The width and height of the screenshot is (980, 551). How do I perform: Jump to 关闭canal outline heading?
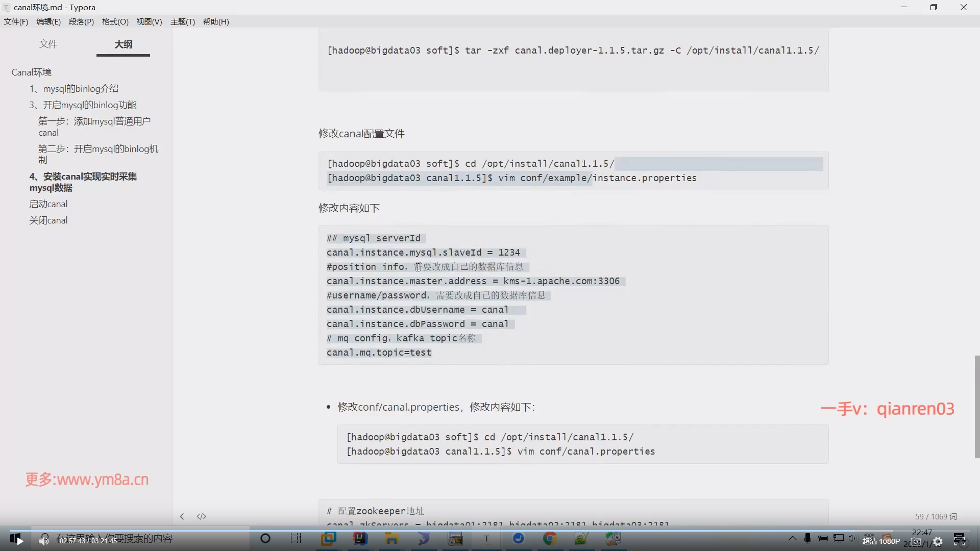point(48,220)
